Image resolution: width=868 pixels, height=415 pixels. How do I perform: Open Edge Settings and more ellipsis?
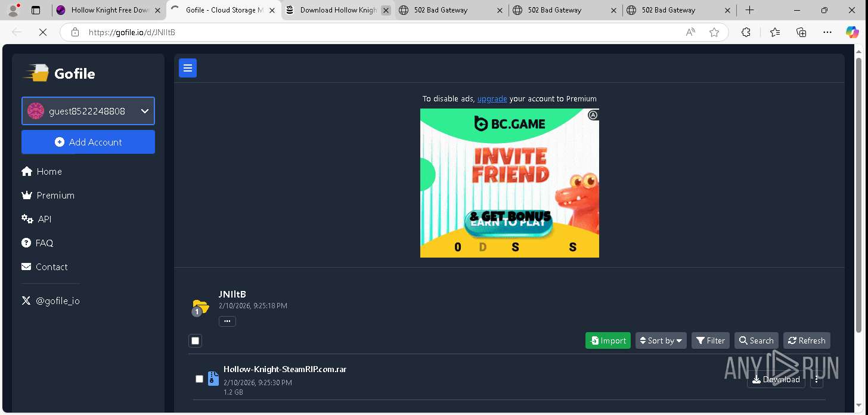(x=827, y=32)
